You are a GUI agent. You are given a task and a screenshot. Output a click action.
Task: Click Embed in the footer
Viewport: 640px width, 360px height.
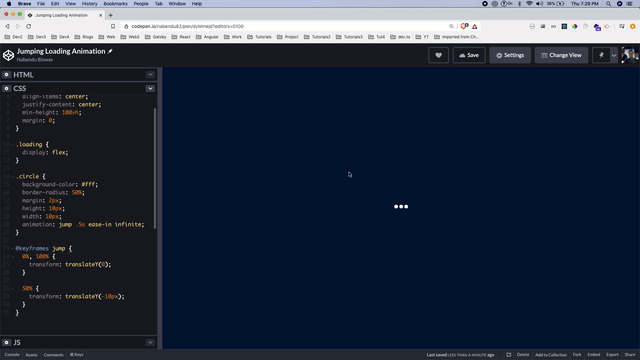593,355
